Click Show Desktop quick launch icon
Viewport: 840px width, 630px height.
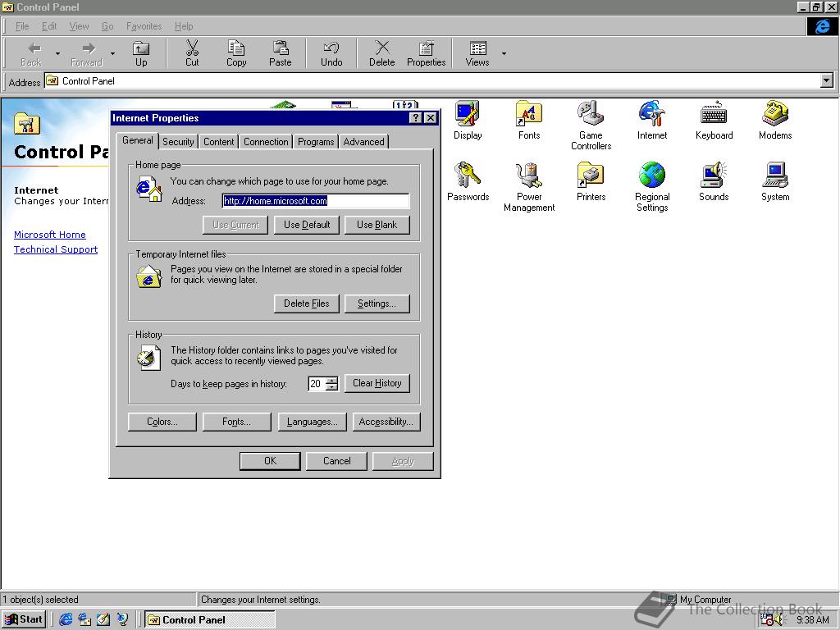click(x=103, y=619)
